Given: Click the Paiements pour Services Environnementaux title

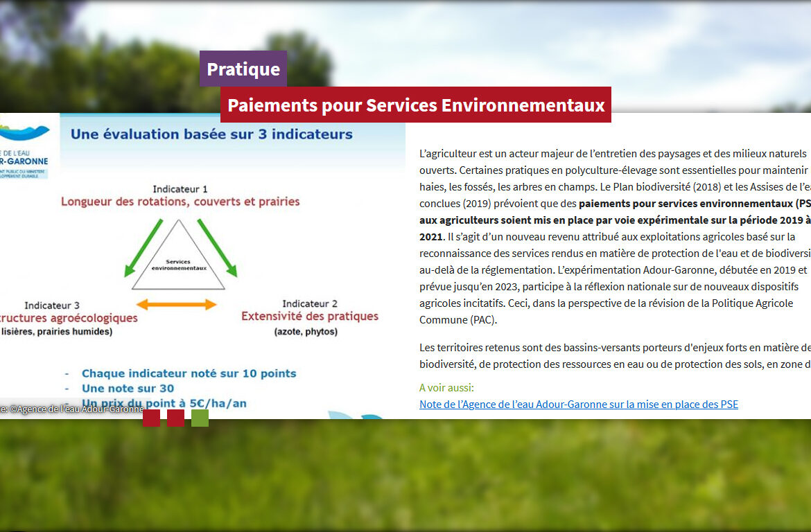Looking at the screenshot, I should (x=416, y=105).
